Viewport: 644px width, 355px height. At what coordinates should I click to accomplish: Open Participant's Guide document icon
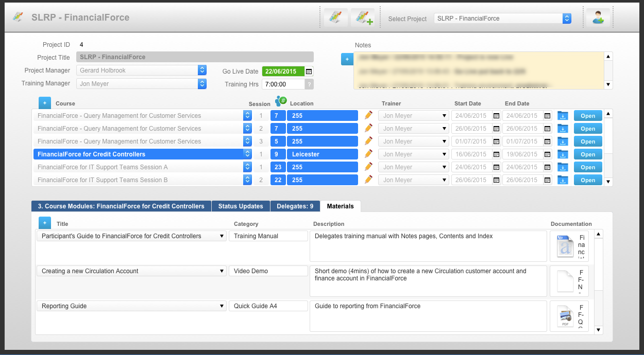point(565,246)
